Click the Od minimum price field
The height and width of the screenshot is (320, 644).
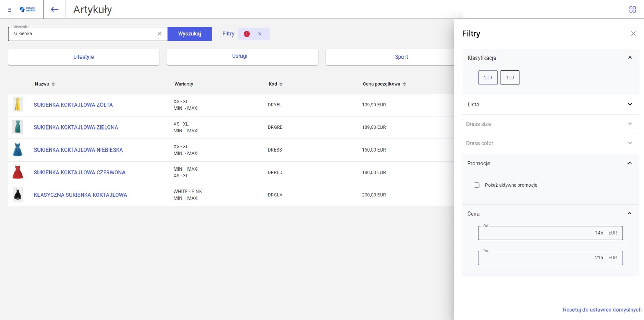point(540,233)
